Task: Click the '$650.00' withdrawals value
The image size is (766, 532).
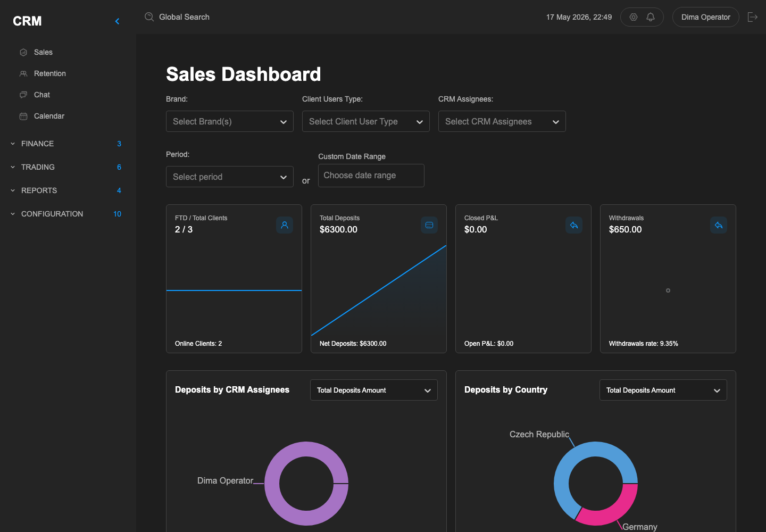Action: (x=626, y=229)
